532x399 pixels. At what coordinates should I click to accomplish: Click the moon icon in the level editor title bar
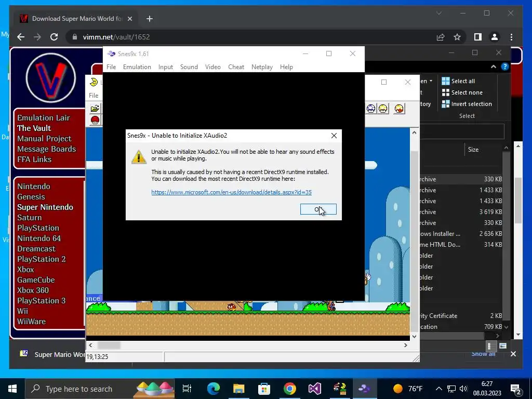click(94, 82)
